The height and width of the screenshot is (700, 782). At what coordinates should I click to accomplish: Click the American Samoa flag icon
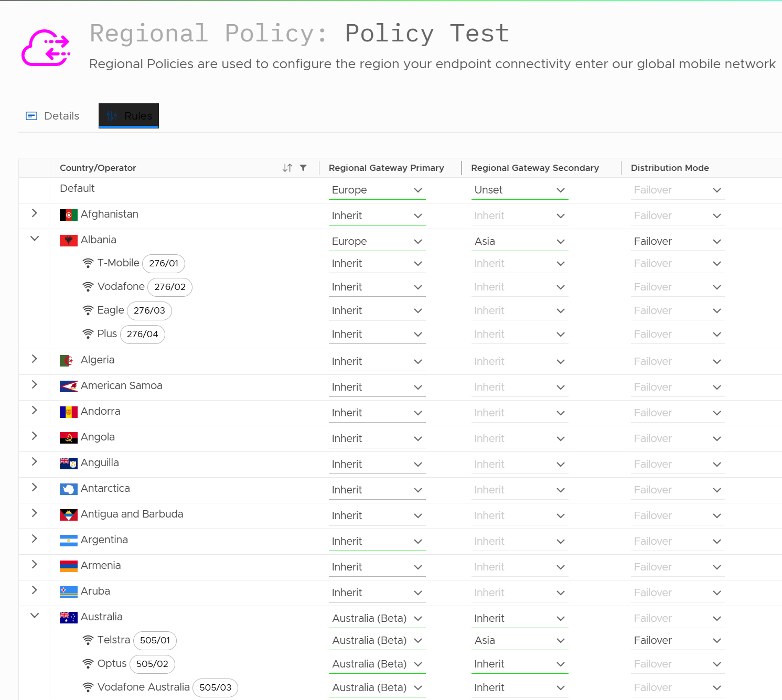pos(69,386)
